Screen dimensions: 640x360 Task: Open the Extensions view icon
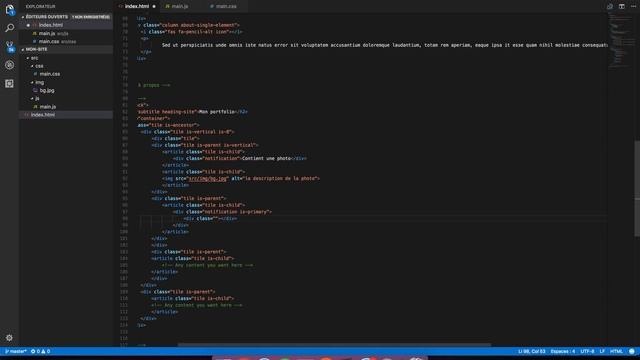[9, 84]
